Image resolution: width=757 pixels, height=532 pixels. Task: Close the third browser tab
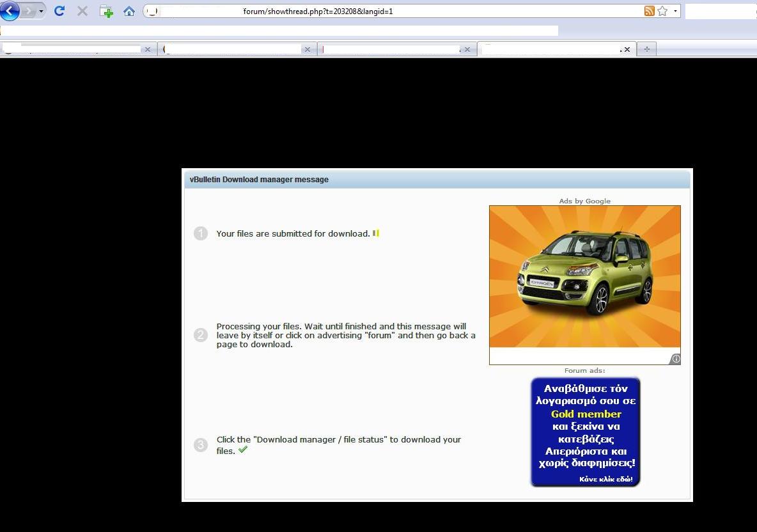[x=467, y=49]
